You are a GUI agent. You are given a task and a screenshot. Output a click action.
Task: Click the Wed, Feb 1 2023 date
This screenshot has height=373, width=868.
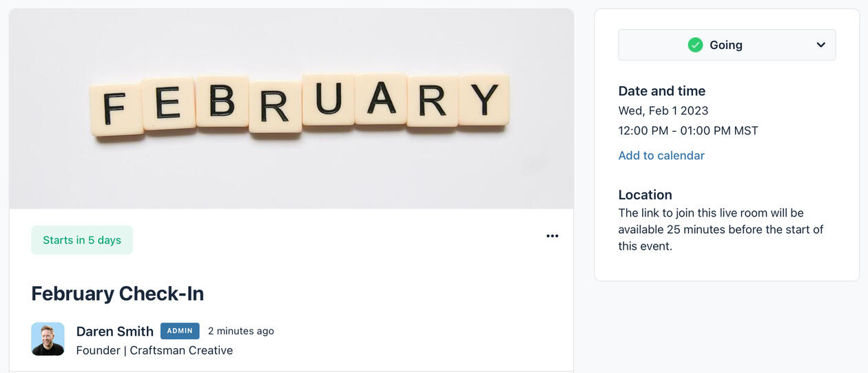pos(663,110)
